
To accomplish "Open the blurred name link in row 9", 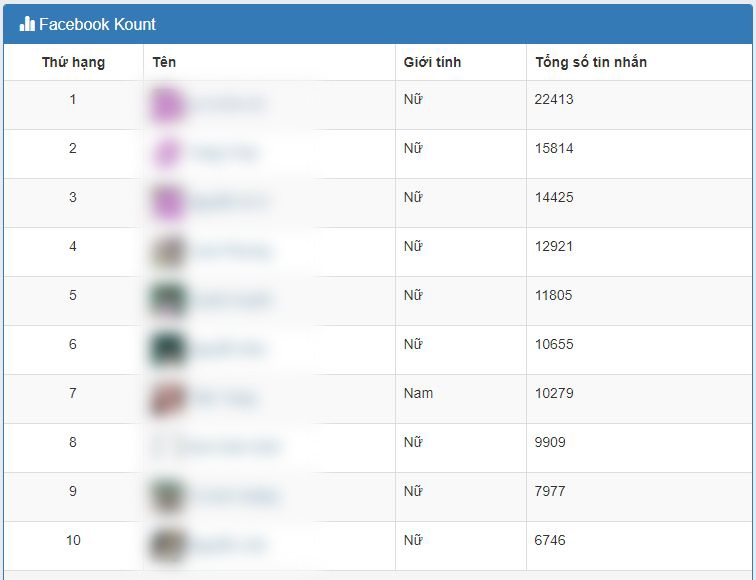I will [x=234, y=497].
